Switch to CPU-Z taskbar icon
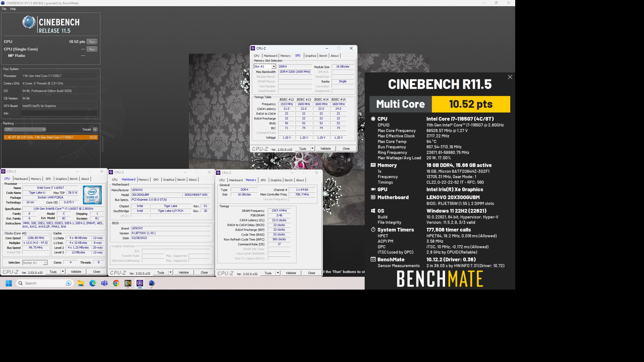 pos(140,283)
